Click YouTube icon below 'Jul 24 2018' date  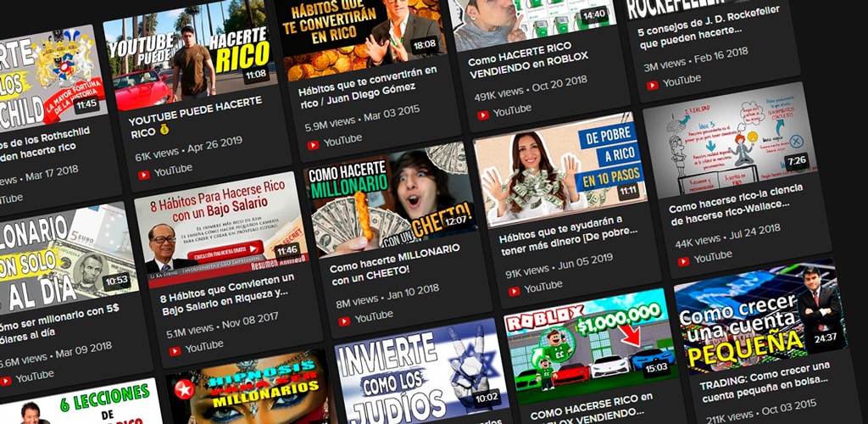(684, 261)
